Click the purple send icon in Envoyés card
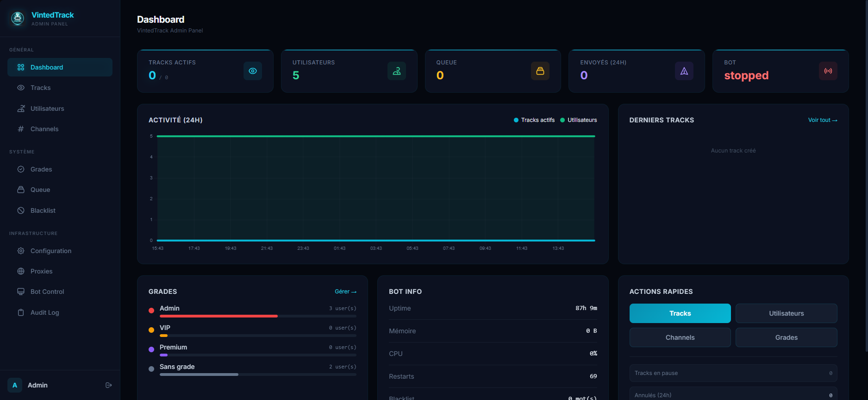This screenshot has width=868, height=400. tap(684, 71)
